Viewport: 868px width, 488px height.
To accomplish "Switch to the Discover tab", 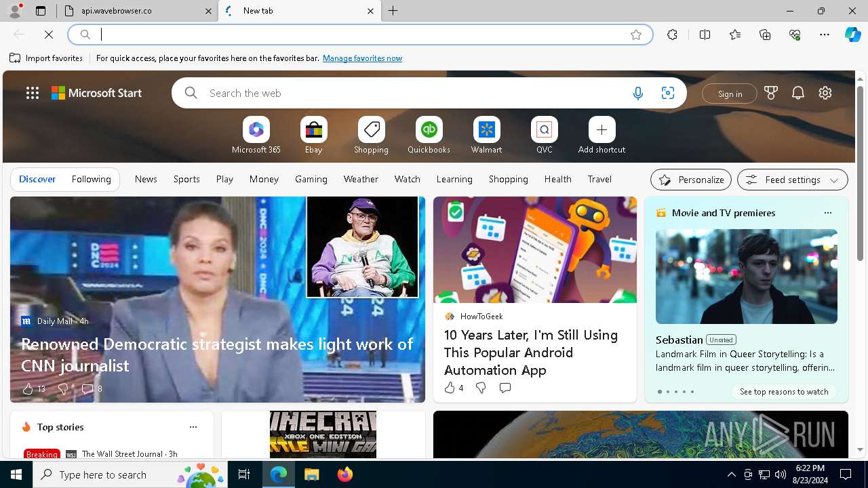I will (x=37, y=179).
